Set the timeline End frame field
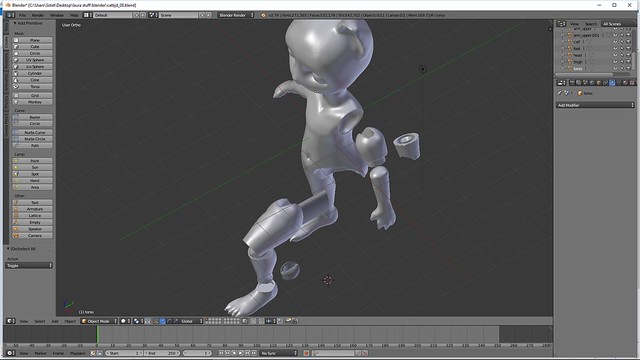This screenshot has width=640, height=360. coord(162,353)
